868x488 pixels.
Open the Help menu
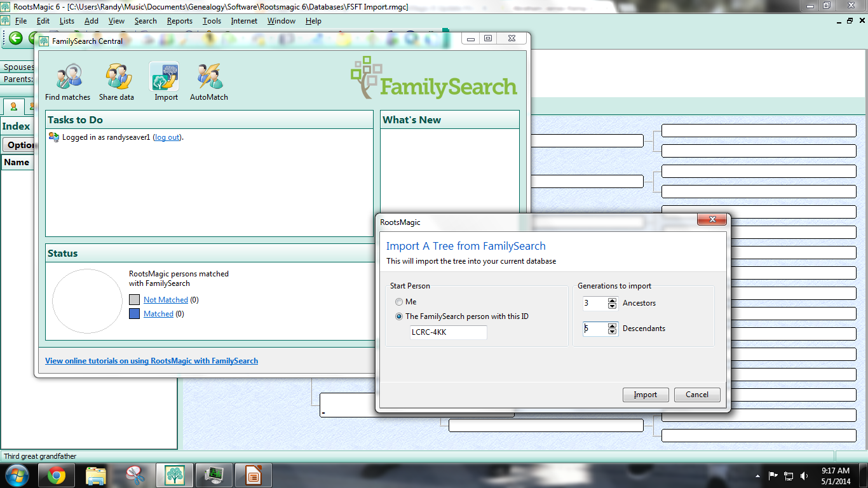click(313, 21)
